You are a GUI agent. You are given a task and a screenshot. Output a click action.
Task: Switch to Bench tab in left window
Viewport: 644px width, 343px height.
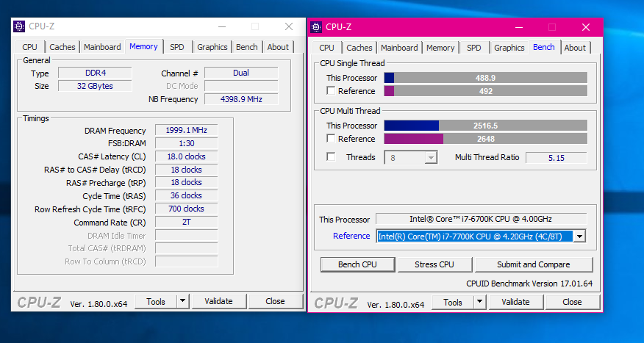point(247,47)
